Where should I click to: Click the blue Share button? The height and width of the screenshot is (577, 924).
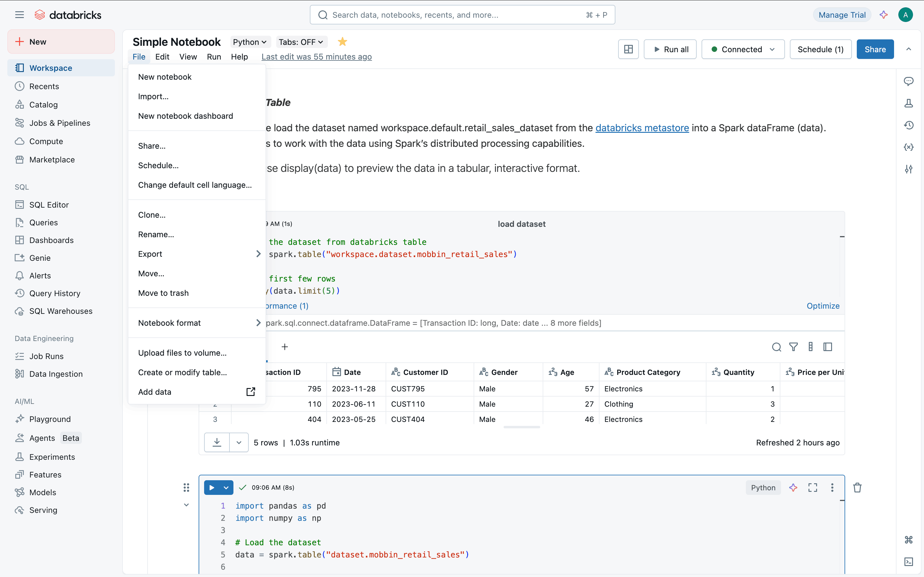pyautogui.click(x=875, y=49)
